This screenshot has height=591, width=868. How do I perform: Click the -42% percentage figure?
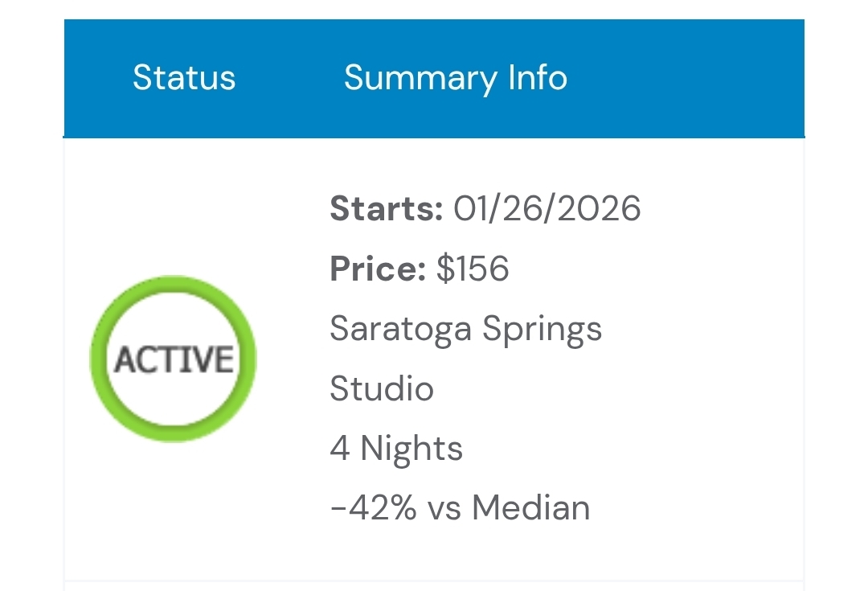point(373,508)
